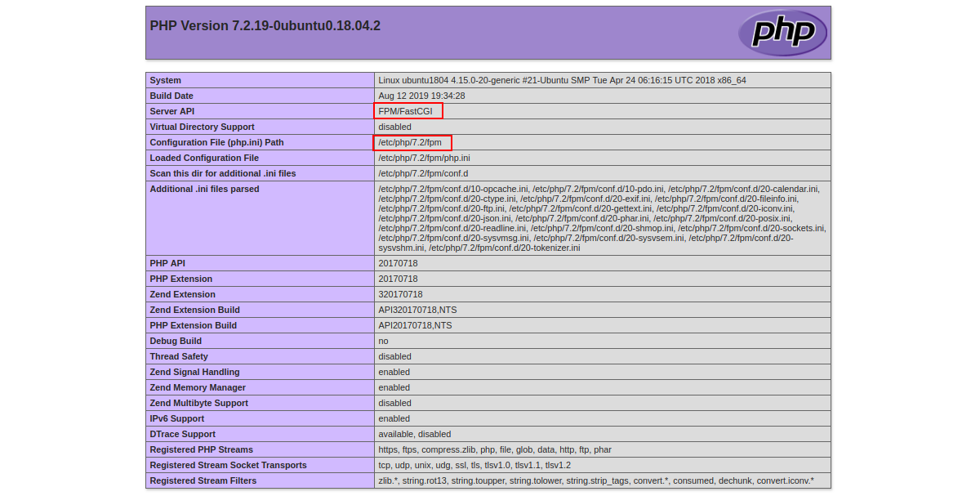This screenshot has height=496, width=980.
Task: Click the System row label
Action: [166, 80]
